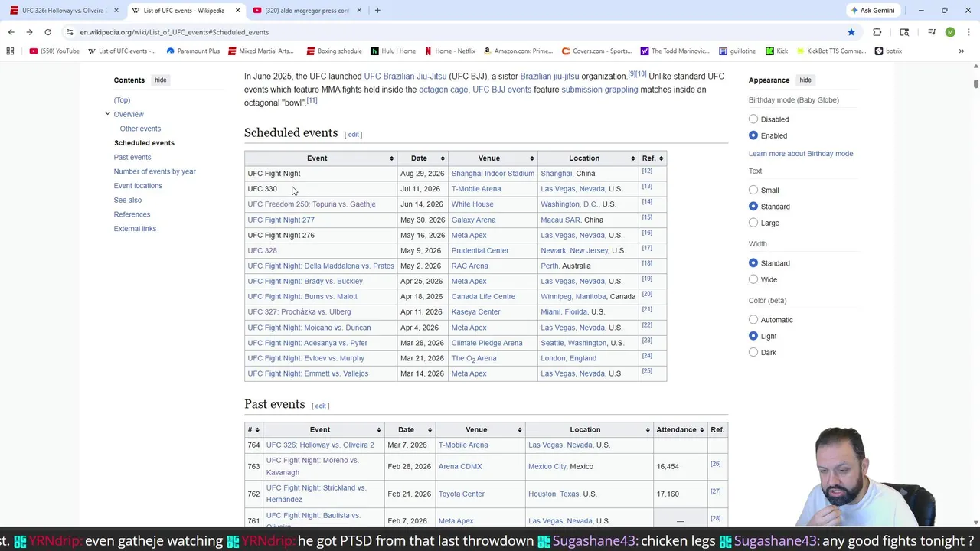Sort past events by Attendance column
This screenshot has height=551, width=980.
[x=680, y=429]
